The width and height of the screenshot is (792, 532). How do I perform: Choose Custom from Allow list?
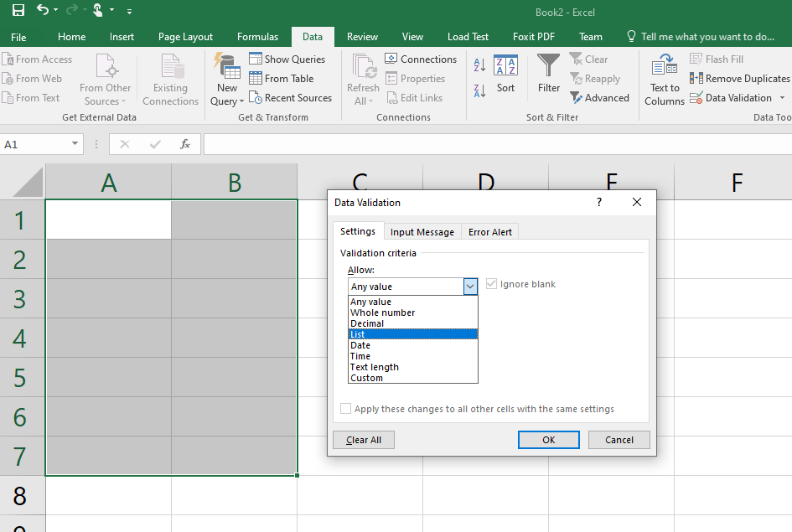pos(412,378)
